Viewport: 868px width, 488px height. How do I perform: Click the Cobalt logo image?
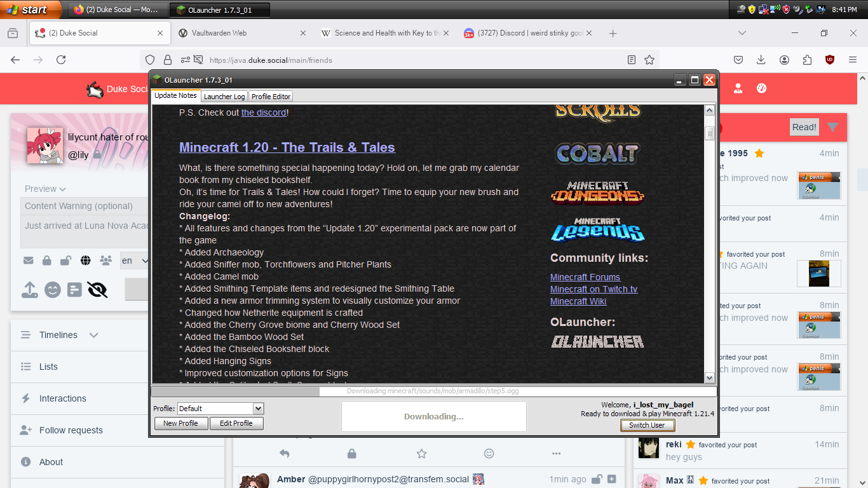click(x=597, y=153)
